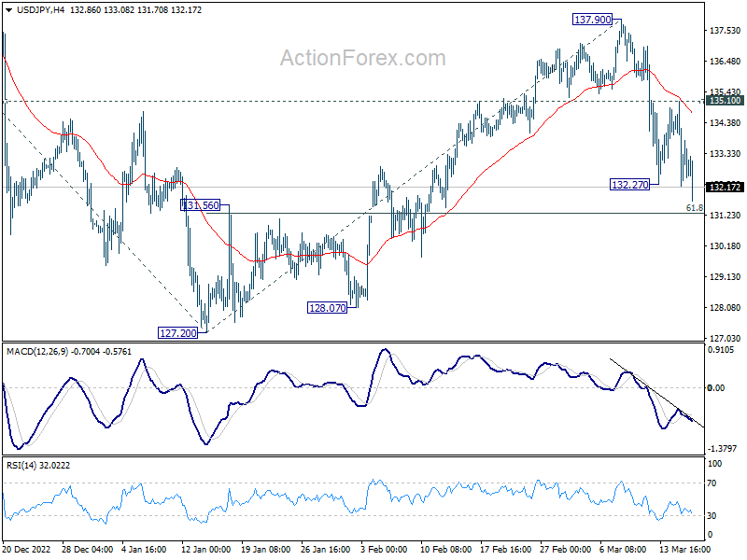The width and height of the screenshot is (747, 560).
Task: Select the 61.8 Fibonacci level label
Action: pos(695,207)
